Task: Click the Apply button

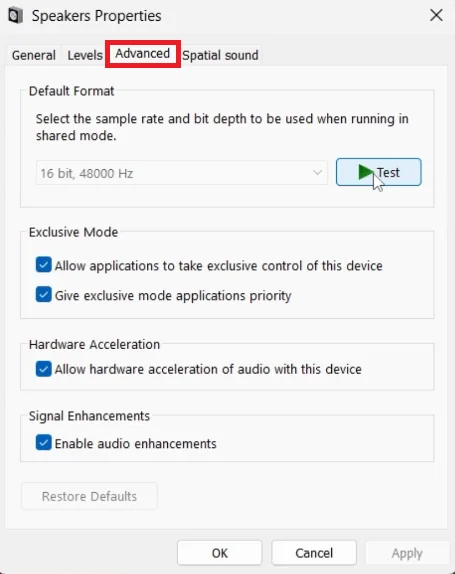Action: tap(407, 553)
